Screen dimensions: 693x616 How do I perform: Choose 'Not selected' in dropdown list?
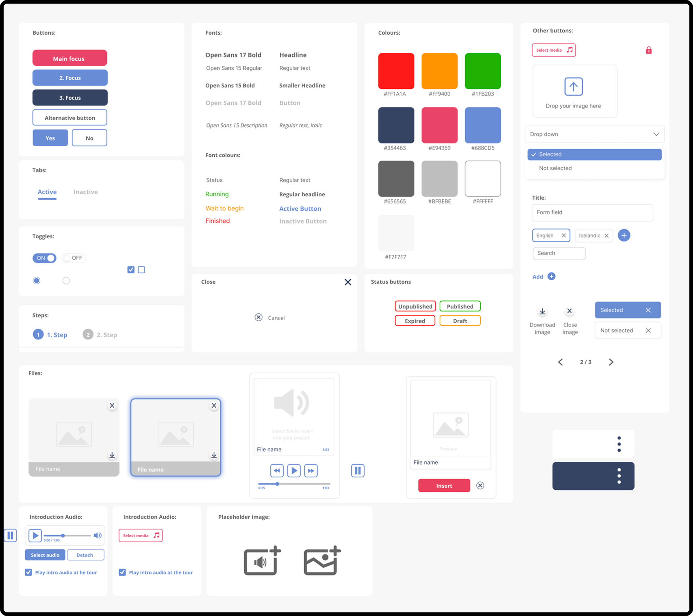555,168
